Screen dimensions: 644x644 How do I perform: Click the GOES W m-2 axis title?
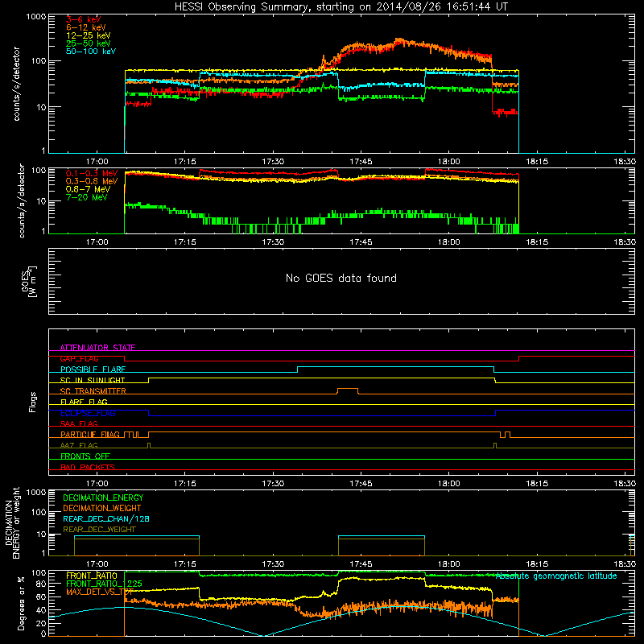click(29, 282)
